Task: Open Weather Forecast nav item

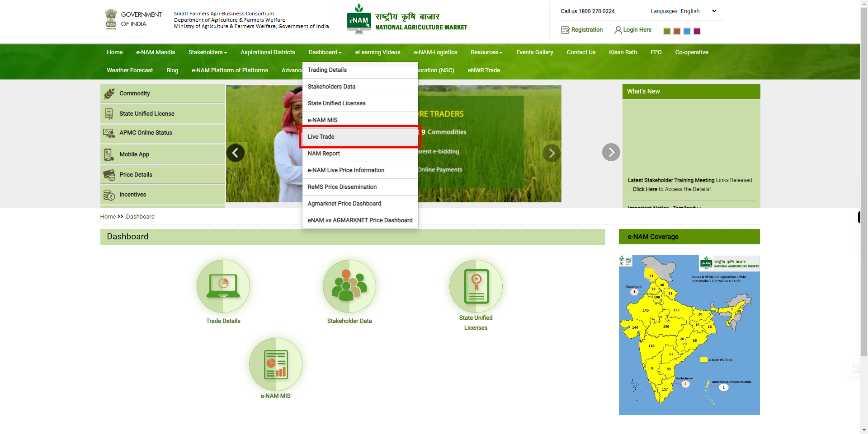Action: [x=130, y=70]
